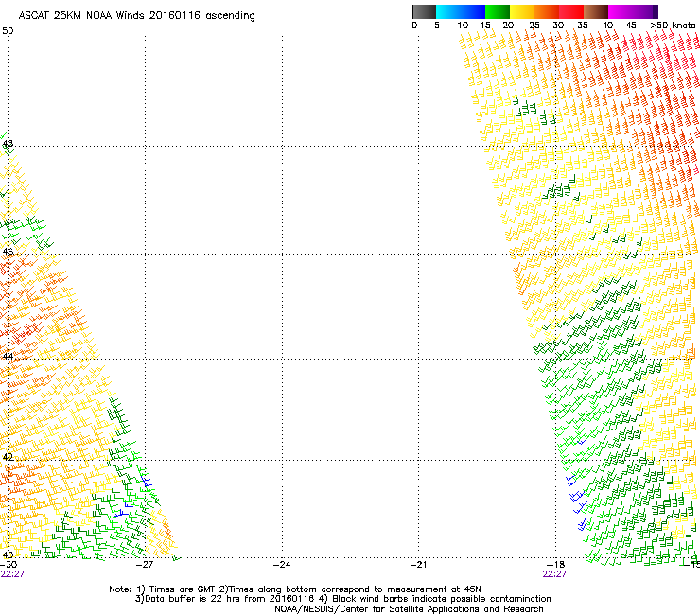Click the legend scale value '35'

(x=583, y=26)
